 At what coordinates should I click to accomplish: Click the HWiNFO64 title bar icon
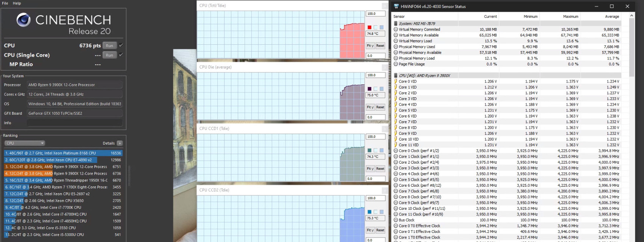coord(396,6)
